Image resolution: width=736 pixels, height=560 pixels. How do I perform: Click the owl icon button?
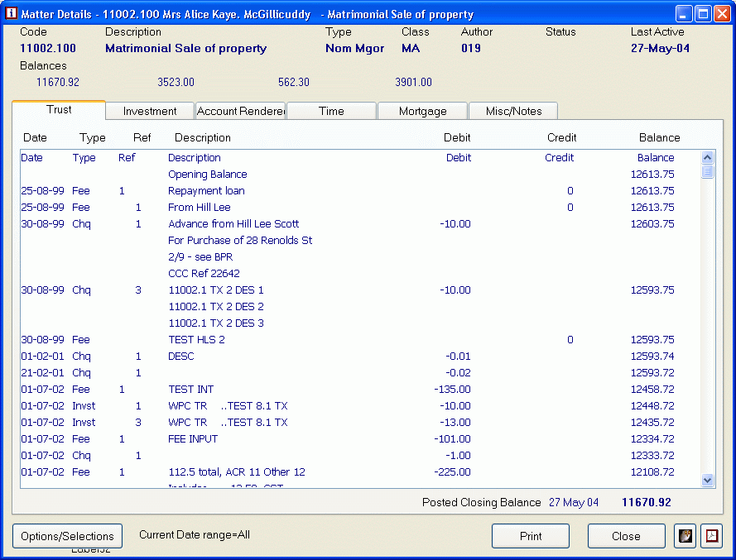click(x=685, y=536)
